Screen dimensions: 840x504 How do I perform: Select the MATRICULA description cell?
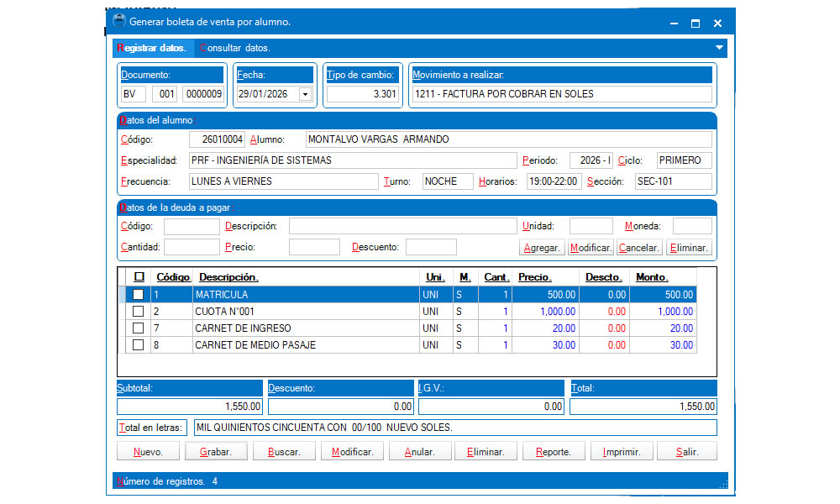click(306, 295)
